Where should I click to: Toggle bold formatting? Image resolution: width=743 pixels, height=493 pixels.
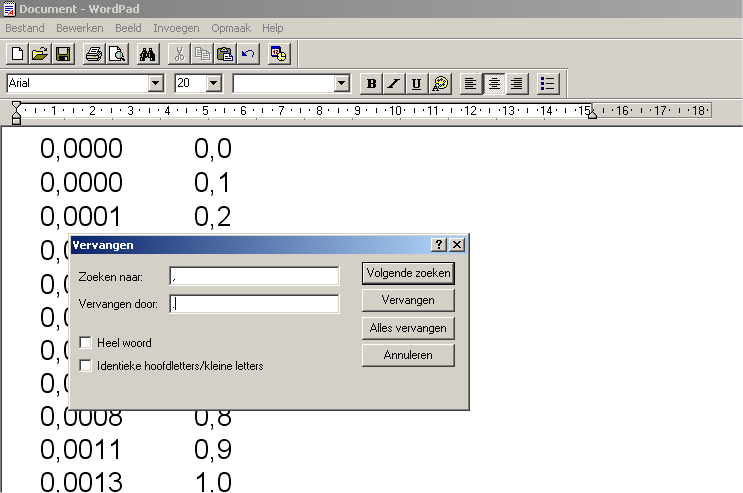372,83
